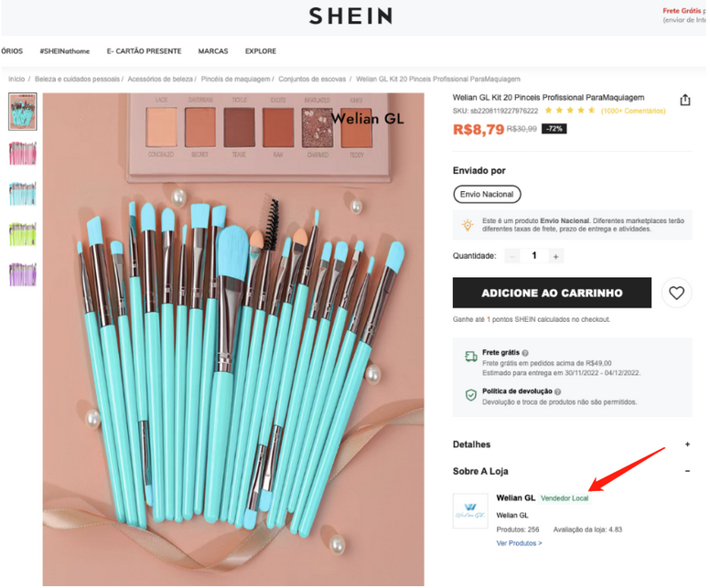Viewport: 710px width, 588px height.
Task: Click the star rating icons
Action: click(x=570, y=111)
